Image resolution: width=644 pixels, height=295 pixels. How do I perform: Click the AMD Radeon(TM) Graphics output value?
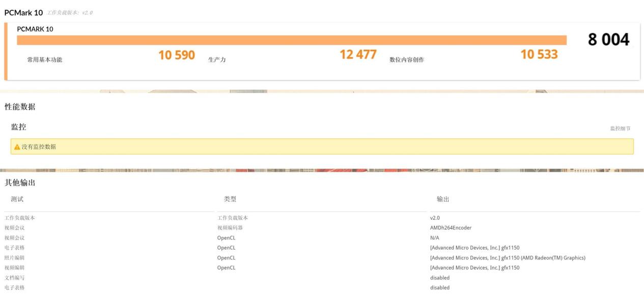pyautogui.click(x=508, y=258)
